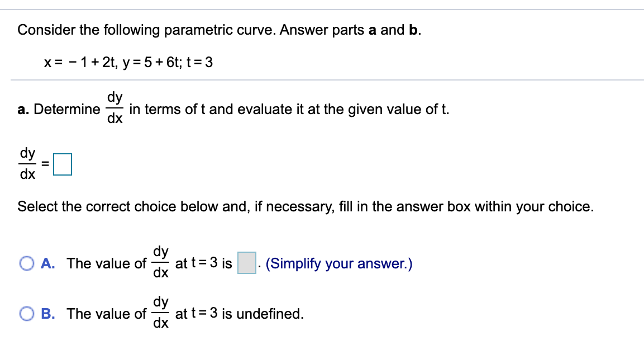644x345 pixels.
Task: Click the dy/dx answer input box
Action: (63, 164)
